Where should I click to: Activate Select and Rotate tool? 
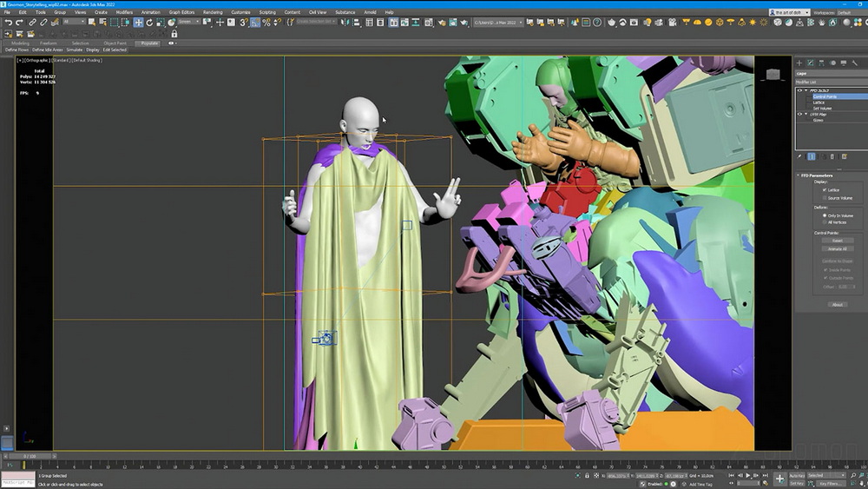point(149,23)
